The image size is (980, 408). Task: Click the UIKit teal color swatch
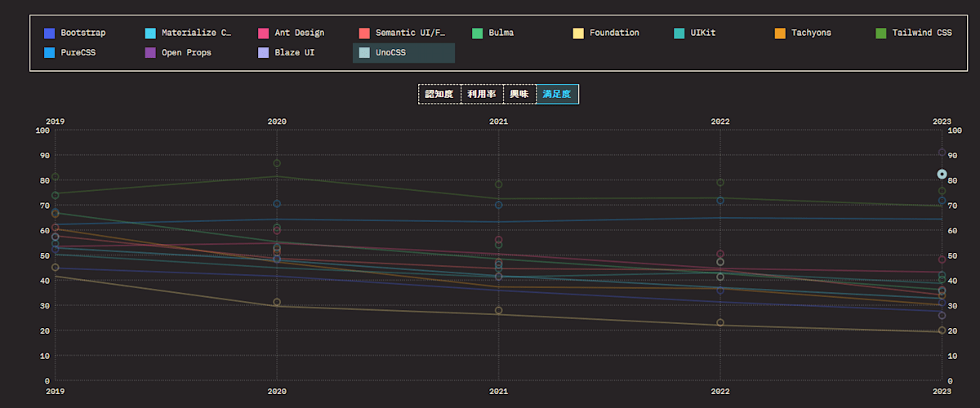point(679,33)
